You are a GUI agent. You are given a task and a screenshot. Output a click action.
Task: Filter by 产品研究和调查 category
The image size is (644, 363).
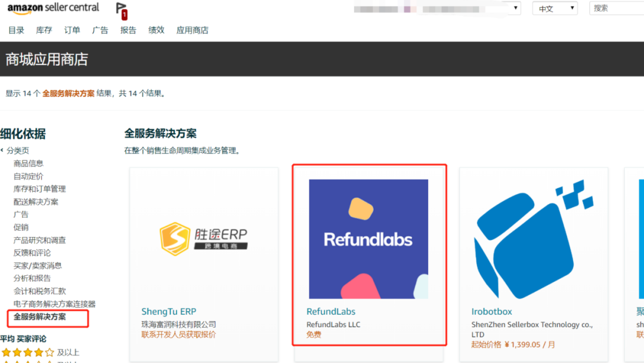pyautogui.click(x=39, y=240)
